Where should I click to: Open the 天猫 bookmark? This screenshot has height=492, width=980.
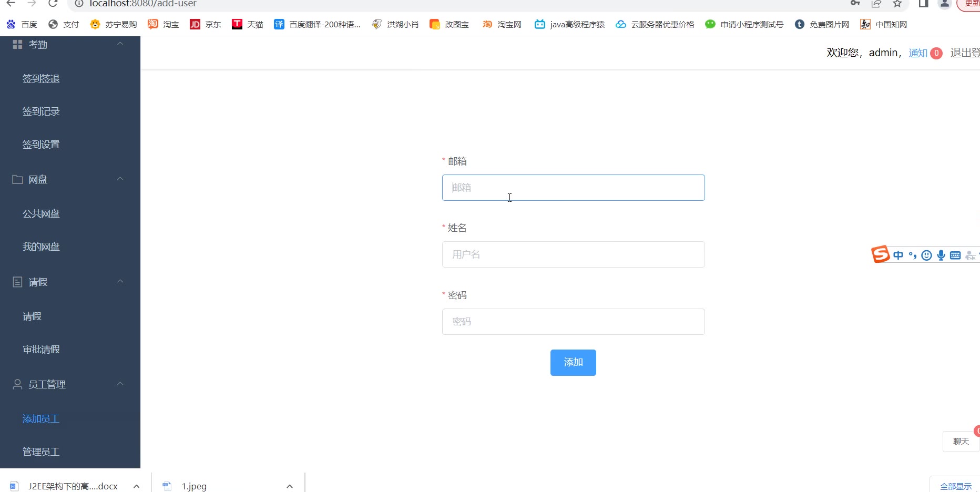pos(247,24)
